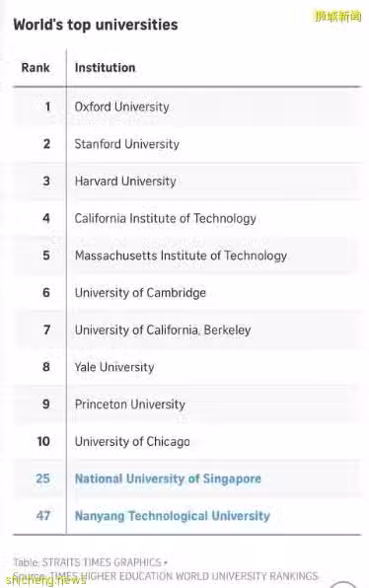The width and height of the screenshot is (369, 588).
Task: Click Massachusetts Institute of Technology
Action: [181, 256]
